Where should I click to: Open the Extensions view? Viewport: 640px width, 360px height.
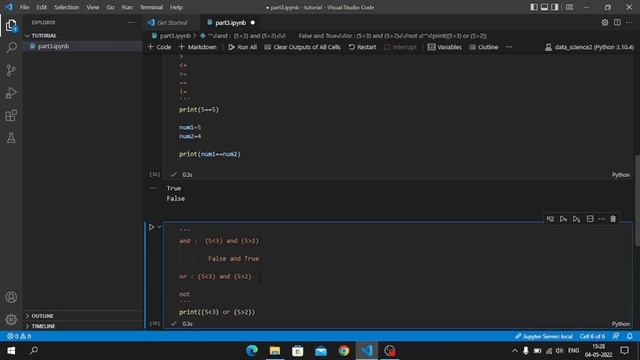(11, 116)
